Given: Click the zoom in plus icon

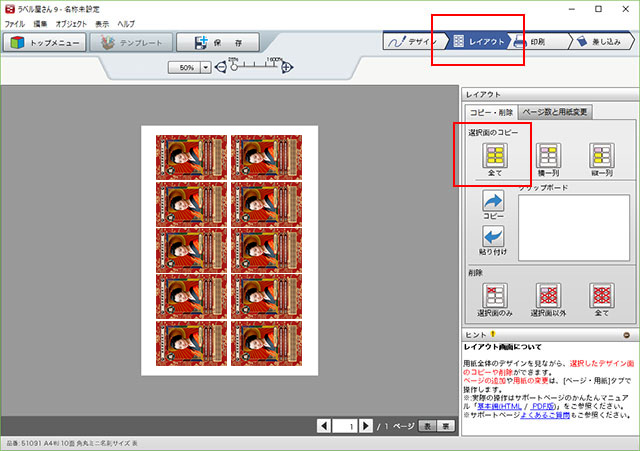Looking at the screenshot, I should point(287,67).
